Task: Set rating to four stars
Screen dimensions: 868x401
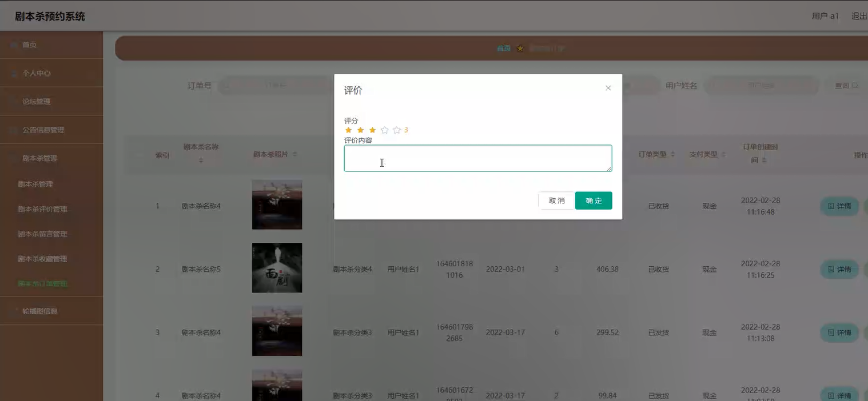Action: pyautogui.click(x=384, y=130)
